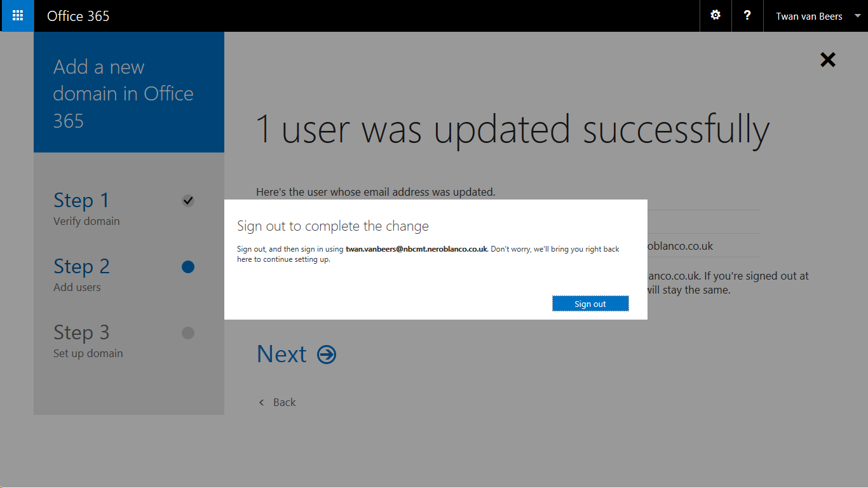The height and width of the screenshot is (488, 868).
Task: Click the 'Sign out to complete the change' heading
Action: click(x=333, y=226)
